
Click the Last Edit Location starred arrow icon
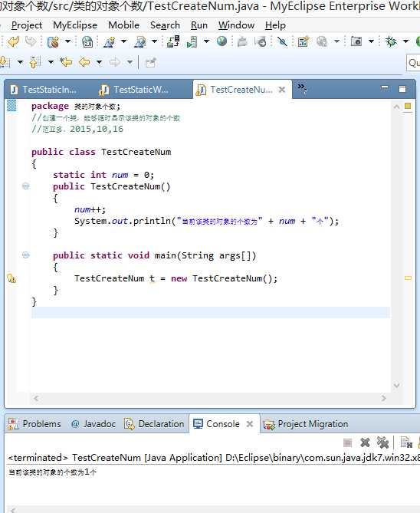coord(66,62)
